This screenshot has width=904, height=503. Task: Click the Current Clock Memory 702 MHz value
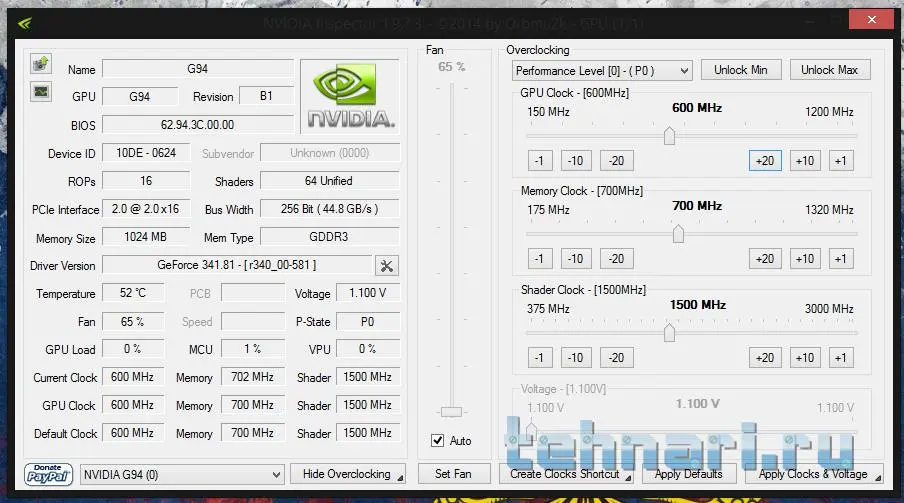point(253,377)
